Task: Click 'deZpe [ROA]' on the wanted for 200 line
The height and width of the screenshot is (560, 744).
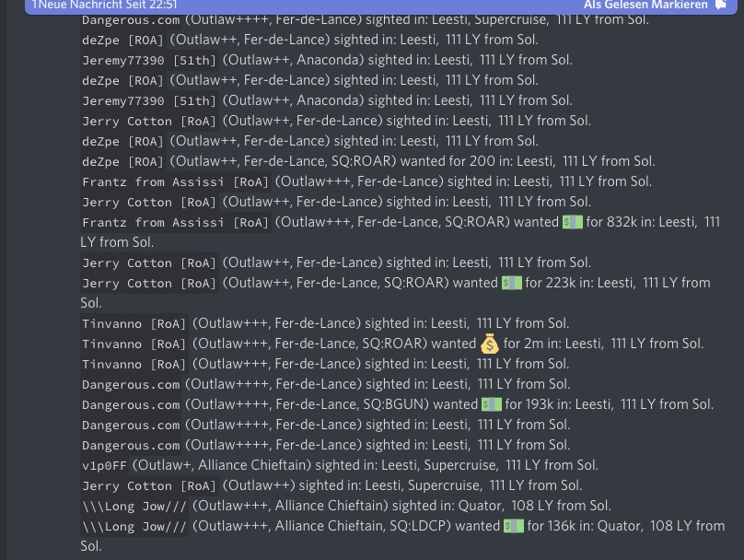Action: (122, 161)
